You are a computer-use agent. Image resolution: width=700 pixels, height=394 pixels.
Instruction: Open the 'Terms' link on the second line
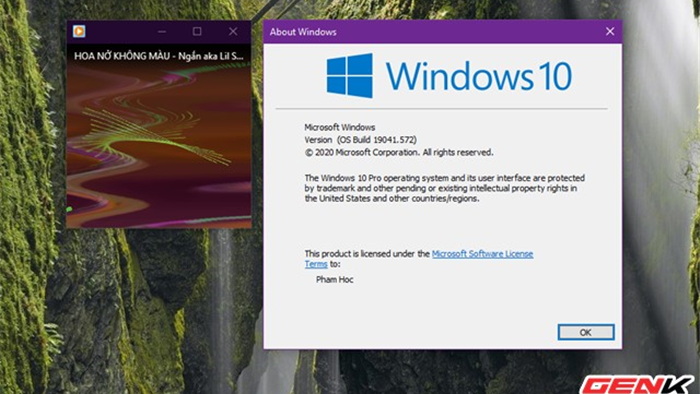click(316, 264)
